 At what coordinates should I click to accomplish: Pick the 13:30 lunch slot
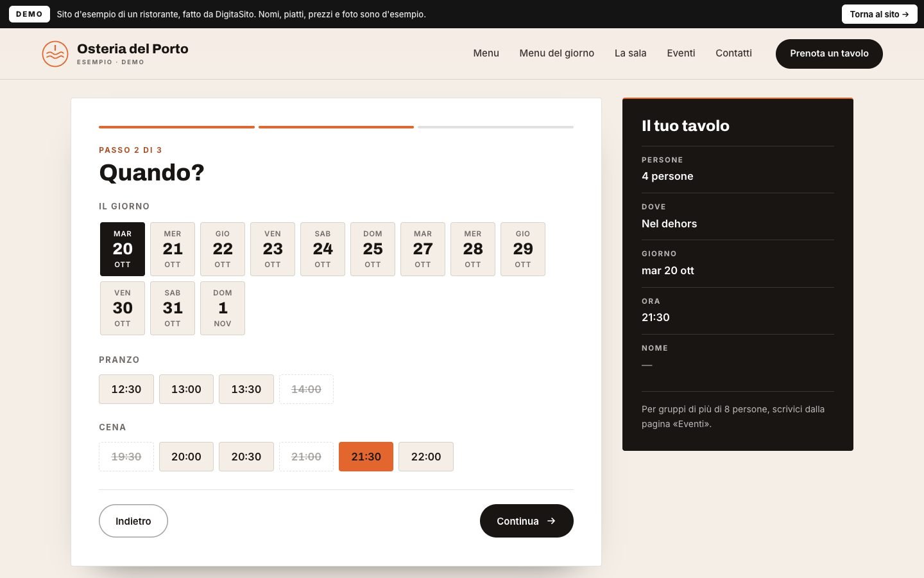246,389
